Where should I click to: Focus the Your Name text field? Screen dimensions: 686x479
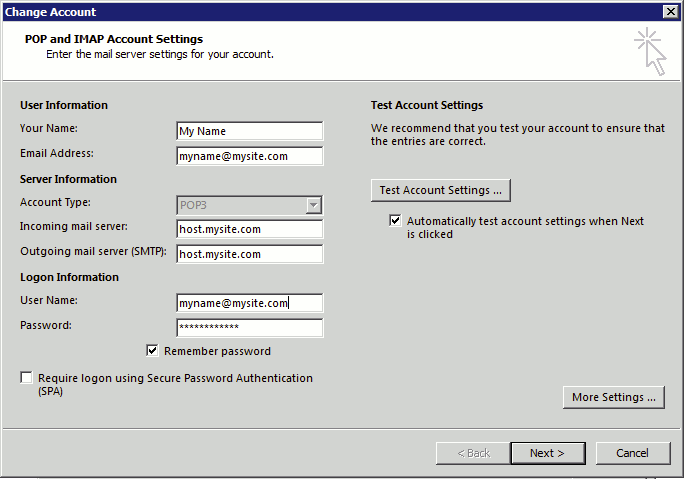click(x=249, y=131)
